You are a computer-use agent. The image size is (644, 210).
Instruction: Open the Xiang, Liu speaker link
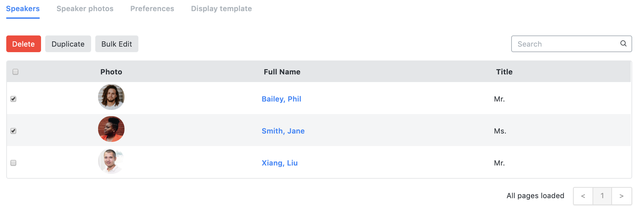[280, 163]
